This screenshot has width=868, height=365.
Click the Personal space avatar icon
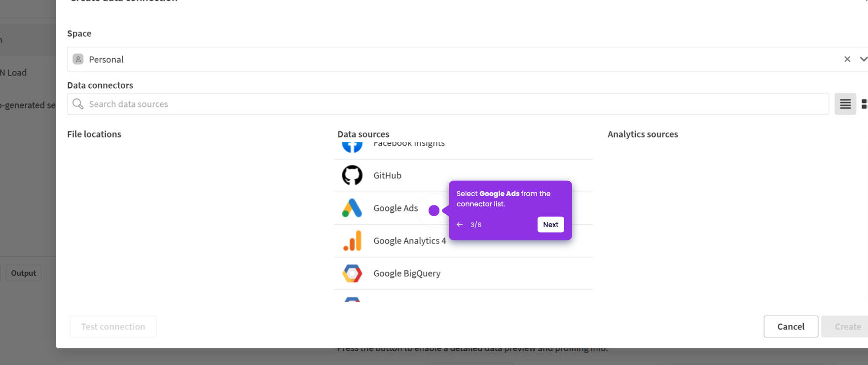[x=78, y=59]
